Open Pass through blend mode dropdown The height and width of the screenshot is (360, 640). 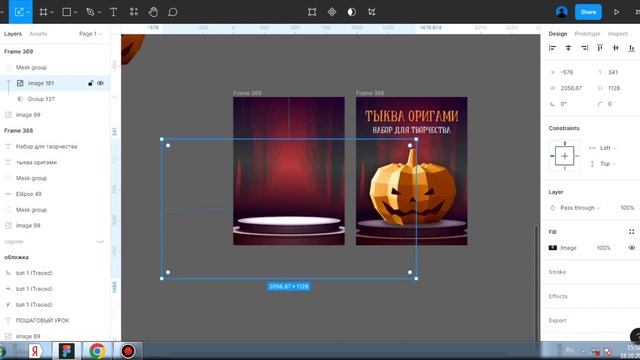pyautogui.click(x=580, y=208)
